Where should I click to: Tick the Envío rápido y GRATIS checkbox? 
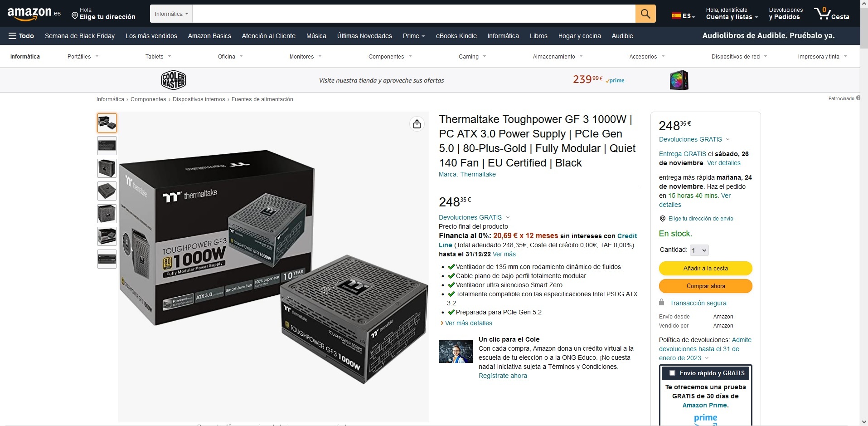(x=673, y=373)
